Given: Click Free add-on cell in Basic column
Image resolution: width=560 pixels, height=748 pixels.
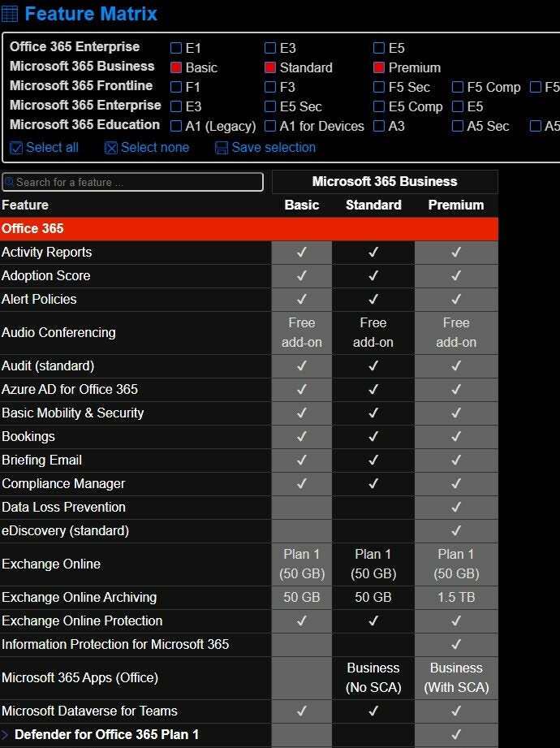Looking at the screenshot, I should 302,332.
